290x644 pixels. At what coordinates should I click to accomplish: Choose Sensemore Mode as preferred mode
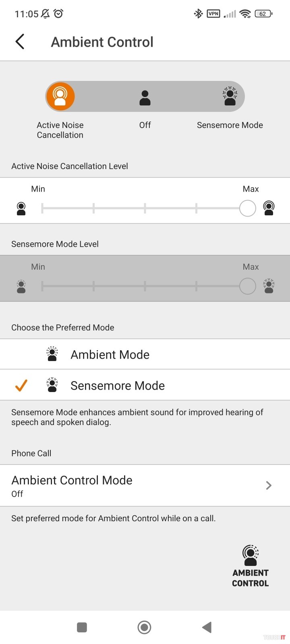pos(118,386)
